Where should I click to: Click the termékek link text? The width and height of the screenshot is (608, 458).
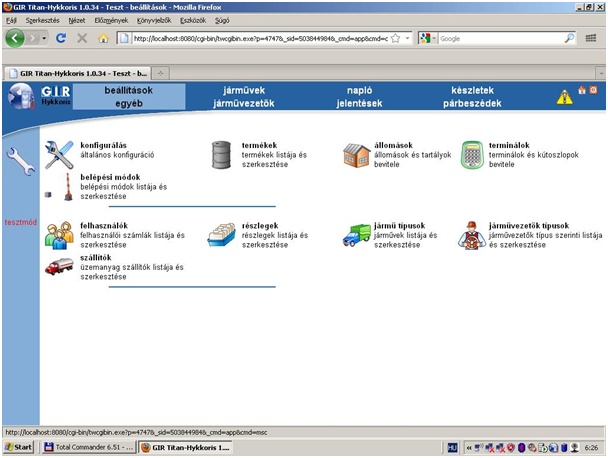pyautogui.click(x=259, y=145)
